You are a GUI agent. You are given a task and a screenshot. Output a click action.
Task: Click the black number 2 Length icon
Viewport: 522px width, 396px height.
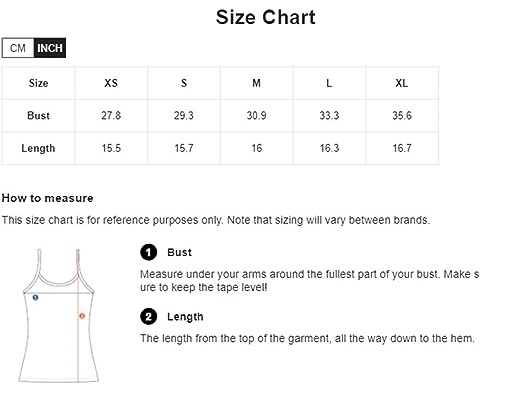point(148,316)
